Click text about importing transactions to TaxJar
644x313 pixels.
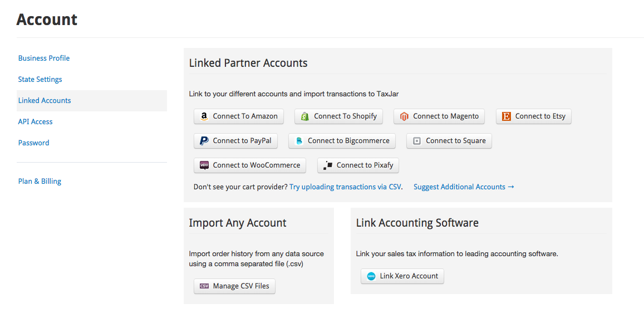pyautogui.click(x=294, y=94)
